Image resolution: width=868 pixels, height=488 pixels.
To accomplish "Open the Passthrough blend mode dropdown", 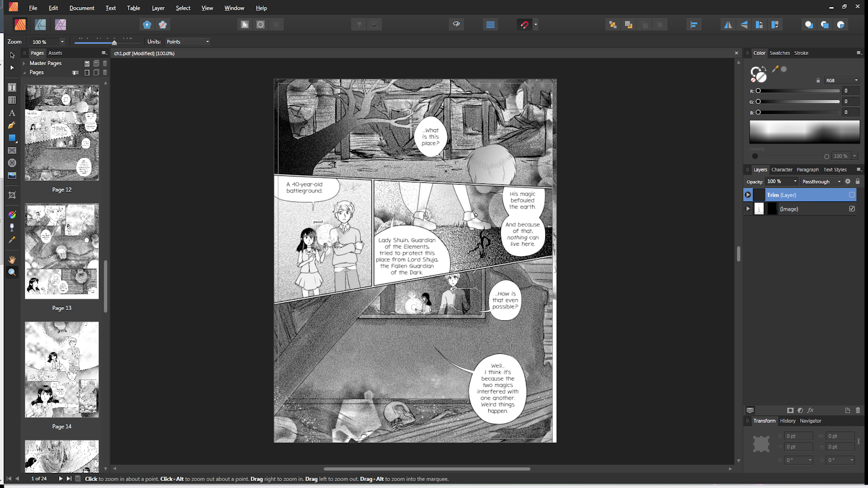I will pos(821,181).
